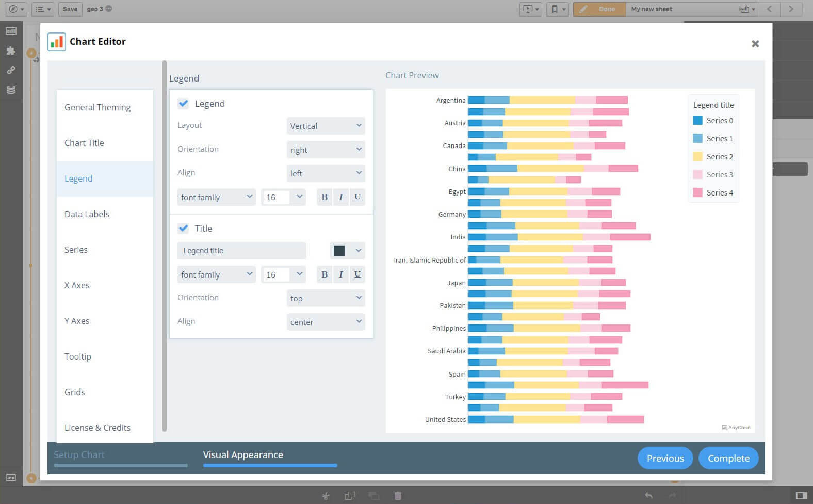Click the Done editing button

tap(599, 9)
